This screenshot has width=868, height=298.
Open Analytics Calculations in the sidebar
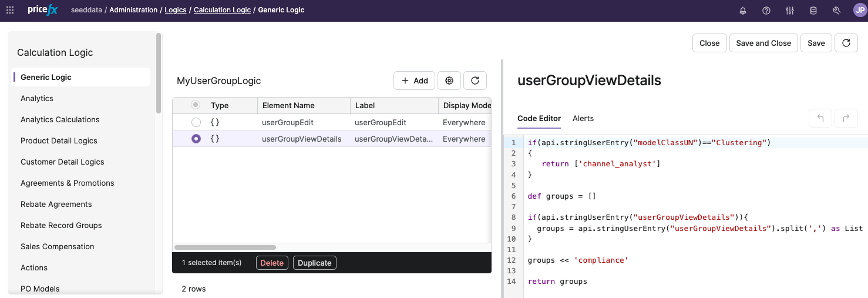click(60, 119)
